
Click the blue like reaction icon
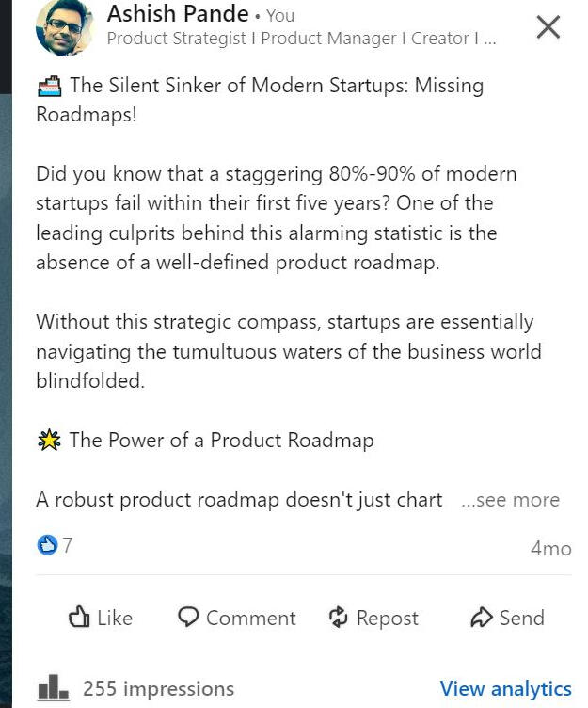coord(47,545)
